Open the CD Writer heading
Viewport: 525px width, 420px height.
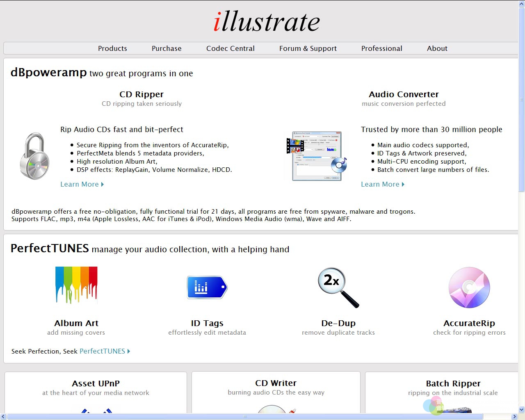[x=276, y=383]
